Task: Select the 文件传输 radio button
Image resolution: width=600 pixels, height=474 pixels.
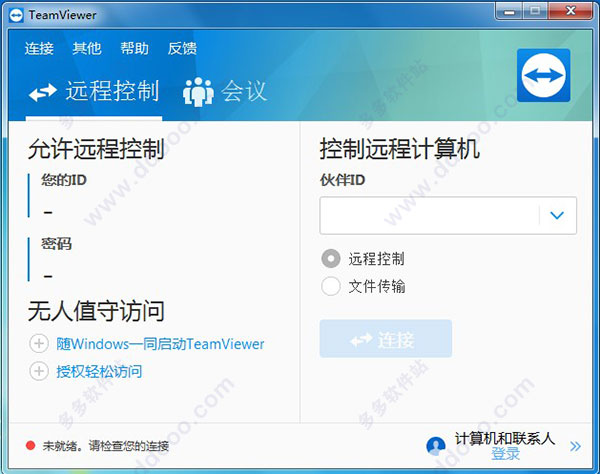Action: [x=331, y=286]
